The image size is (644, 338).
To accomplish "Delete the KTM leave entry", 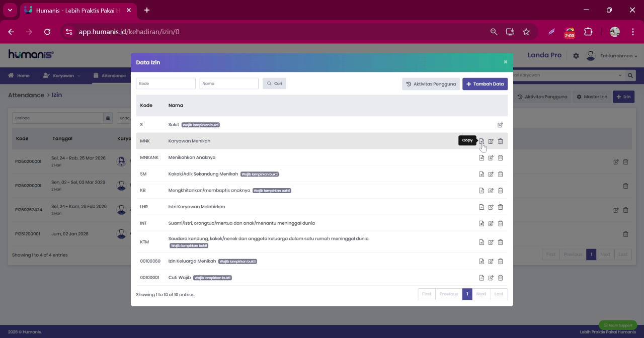I will click(501, 242).
